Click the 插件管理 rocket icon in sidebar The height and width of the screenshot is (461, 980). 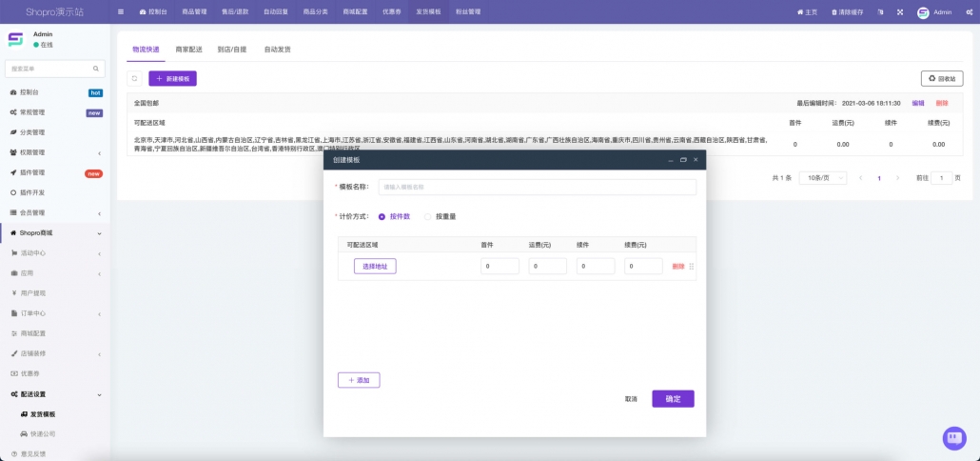pyautogui.click(x=13, y=172)
